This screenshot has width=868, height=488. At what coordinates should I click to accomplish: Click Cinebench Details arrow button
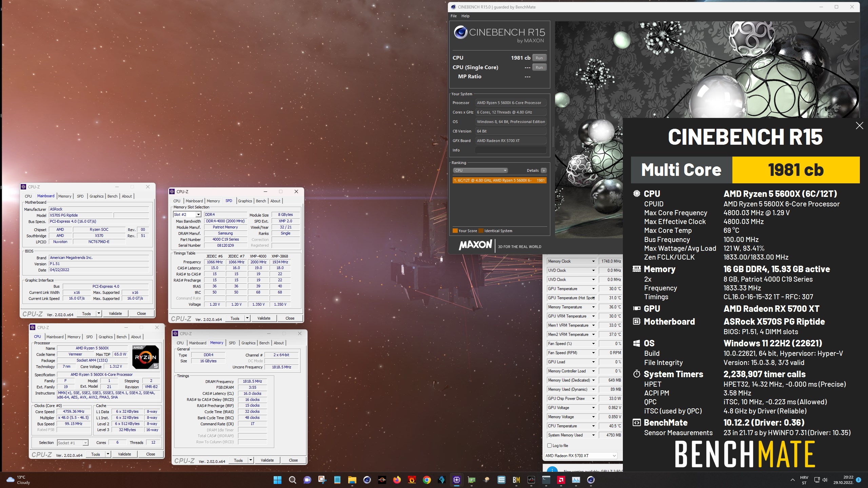(544, 170)
